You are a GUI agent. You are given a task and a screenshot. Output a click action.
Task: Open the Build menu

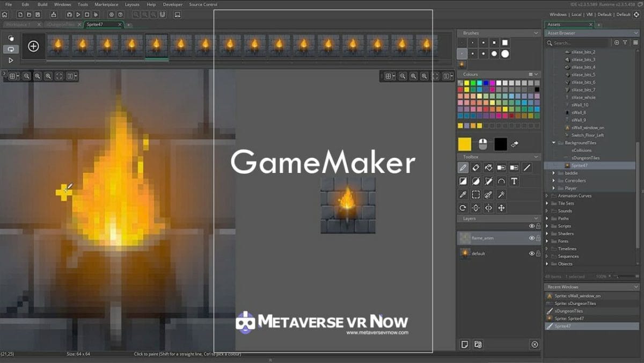(x=42, y=4)
